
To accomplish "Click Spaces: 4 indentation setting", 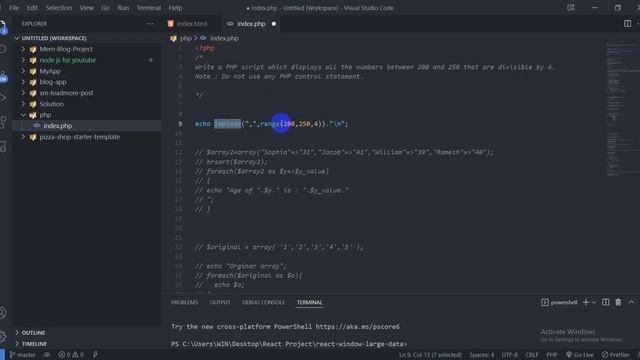I will click(481, 355).
